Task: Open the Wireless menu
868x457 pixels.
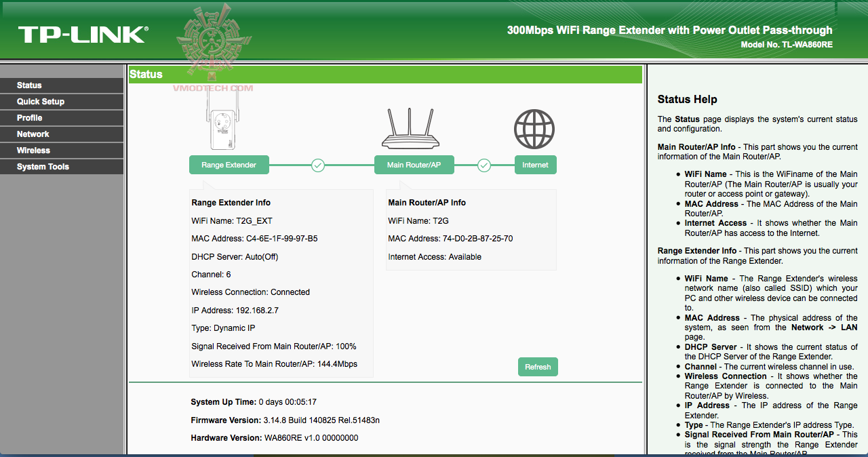Action: (62, 151)
